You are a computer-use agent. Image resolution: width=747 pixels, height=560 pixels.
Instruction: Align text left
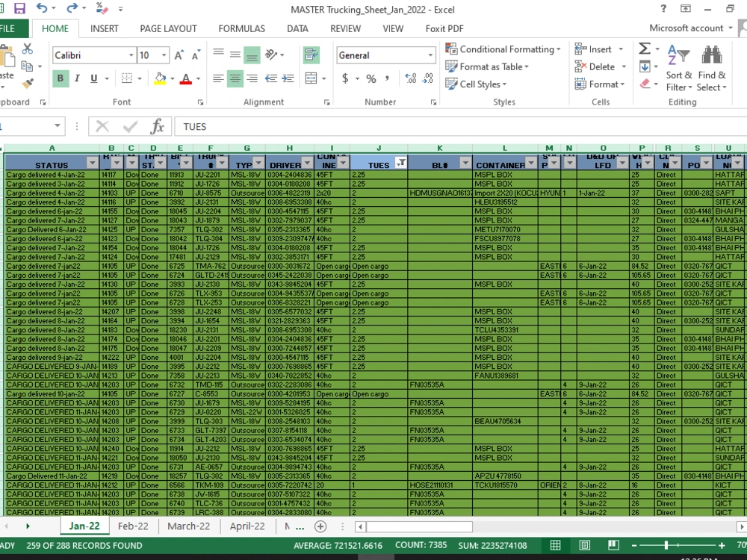[x=218, y=78]
